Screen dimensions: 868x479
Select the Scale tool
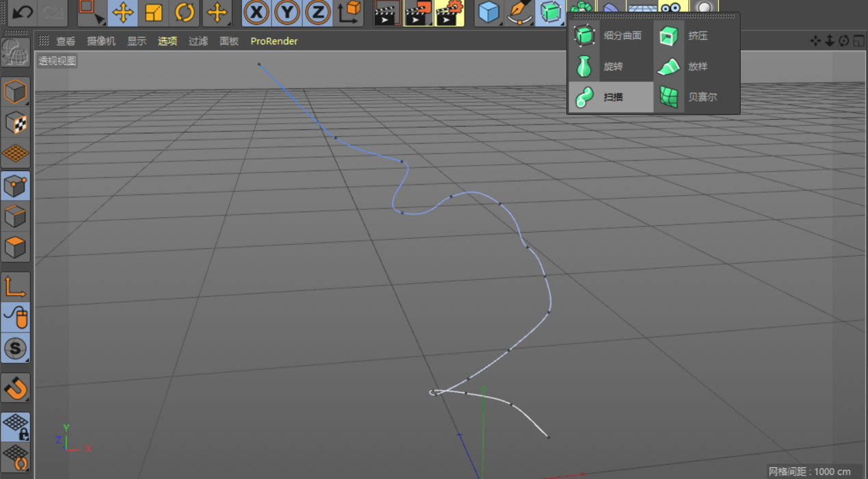[x=154, y=12]
